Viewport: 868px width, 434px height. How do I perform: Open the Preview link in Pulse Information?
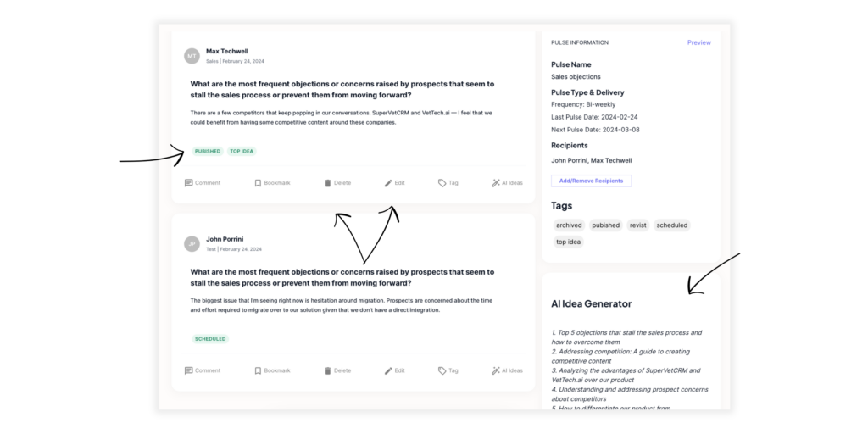point(699,42)
